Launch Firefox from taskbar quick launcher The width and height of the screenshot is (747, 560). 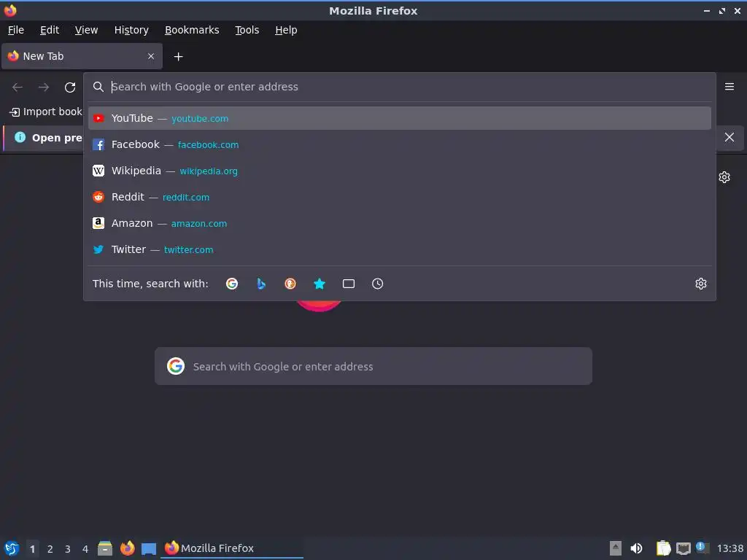pyautogui.click(x=127, y=548)
